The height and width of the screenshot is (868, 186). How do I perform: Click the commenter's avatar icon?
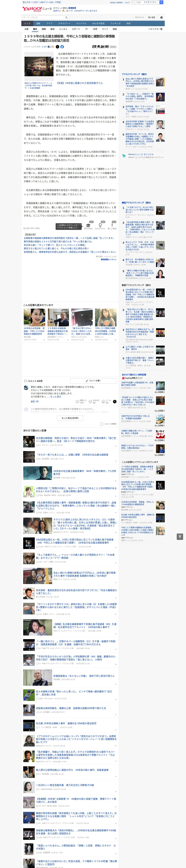click(x=26, y=388)
